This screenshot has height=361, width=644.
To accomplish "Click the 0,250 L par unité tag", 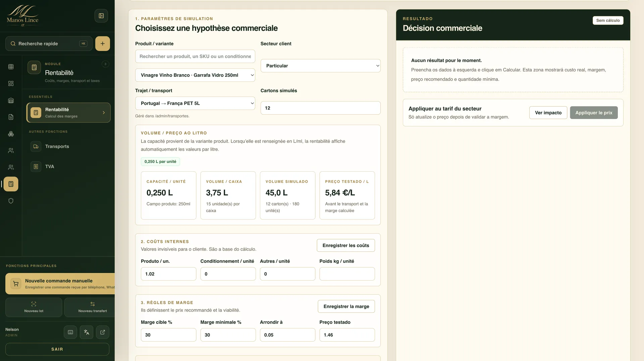I will click(160, 162).
